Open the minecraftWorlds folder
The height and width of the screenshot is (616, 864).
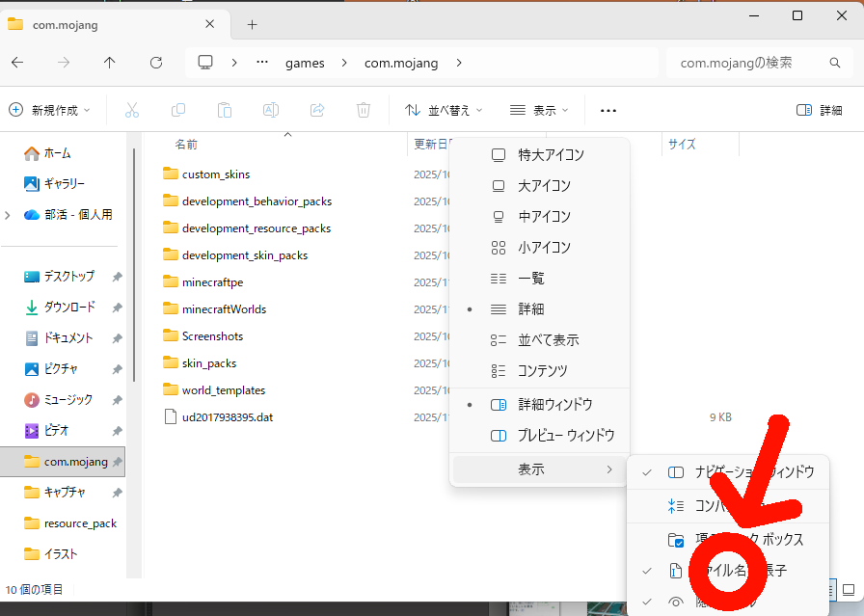224,309
